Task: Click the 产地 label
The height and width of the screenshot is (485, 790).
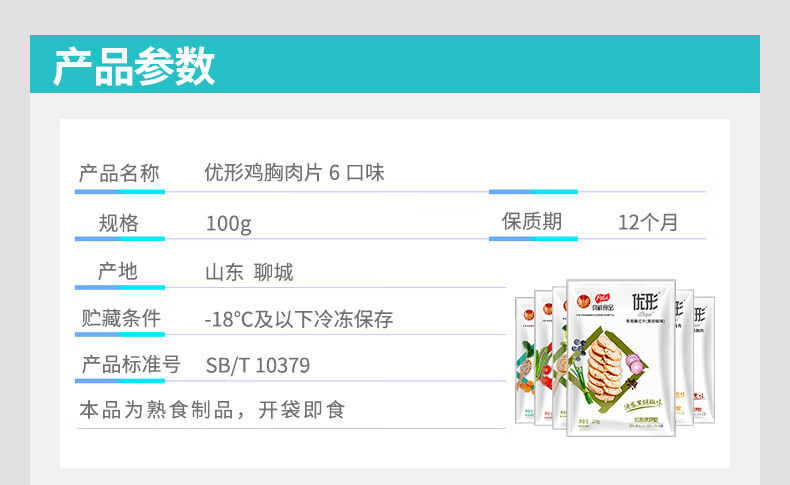Action: (118, 272)
